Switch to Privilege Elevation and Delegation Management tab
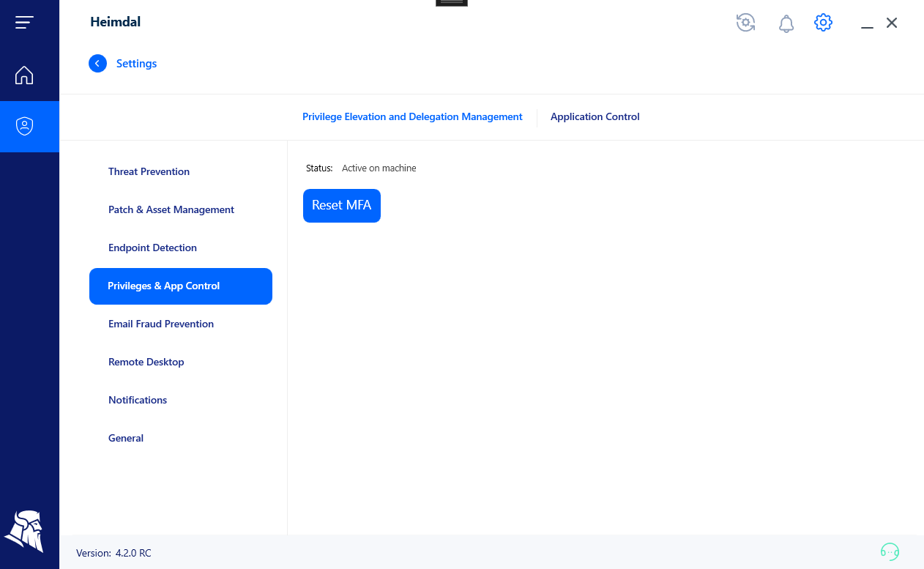The width and height of the screenshot is (924, 569). 412,116
